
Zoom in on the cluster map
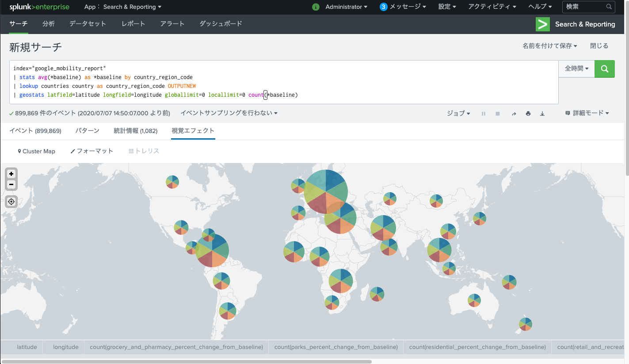[x=11, y=174]
